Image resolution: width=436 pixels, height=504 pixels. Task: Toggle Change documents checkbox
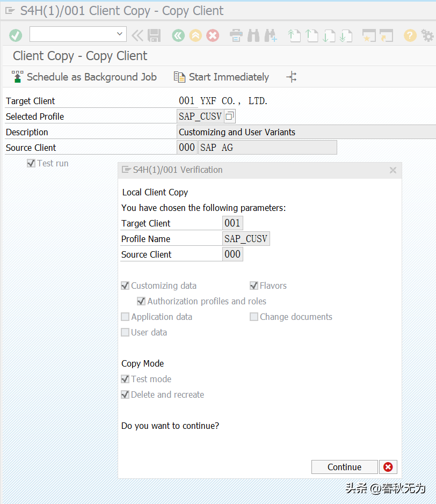tap(253, 317)
